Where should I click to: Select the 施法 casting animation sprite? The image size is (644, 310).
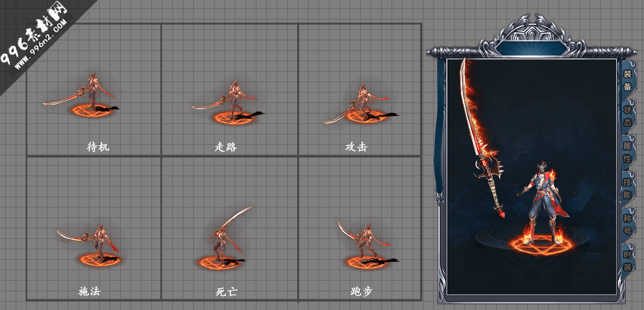[x=90, y=245]
